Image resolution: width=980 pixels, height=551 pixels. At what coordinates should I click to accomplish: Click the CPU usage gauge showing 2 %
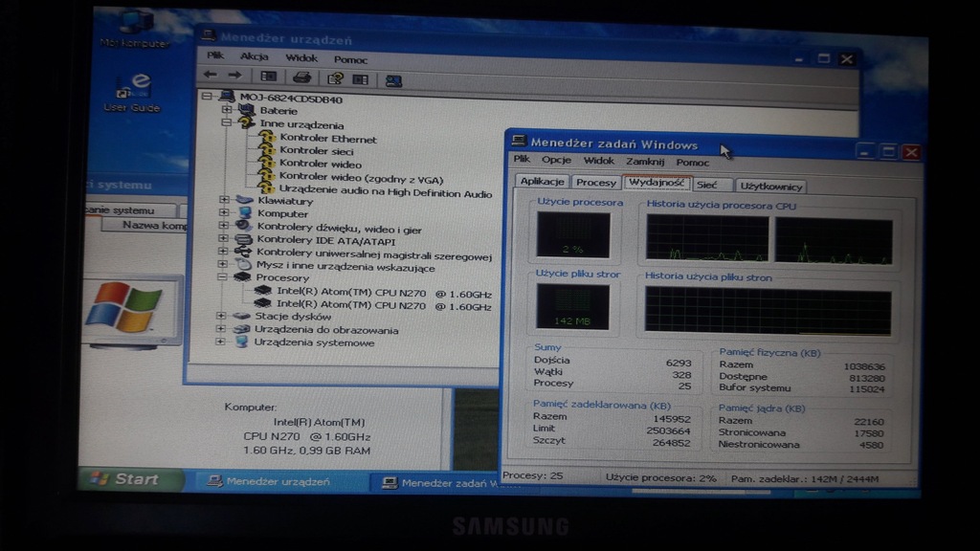tap(573, 235)
